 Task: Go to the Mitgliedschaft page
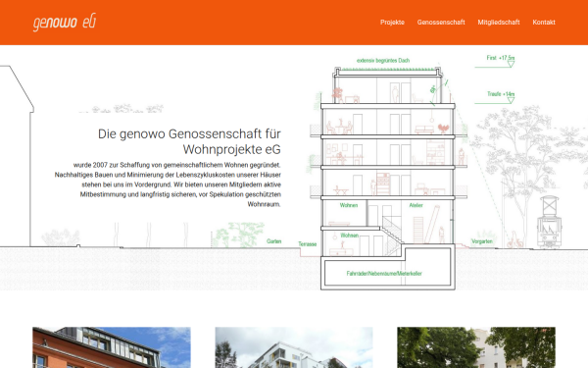point(499,23)
